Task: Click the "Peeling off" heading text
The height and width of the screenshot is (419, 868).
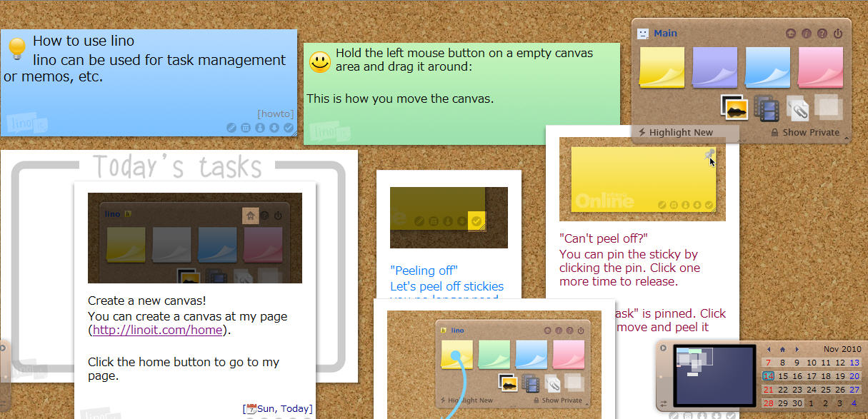Action: [424, 271]
